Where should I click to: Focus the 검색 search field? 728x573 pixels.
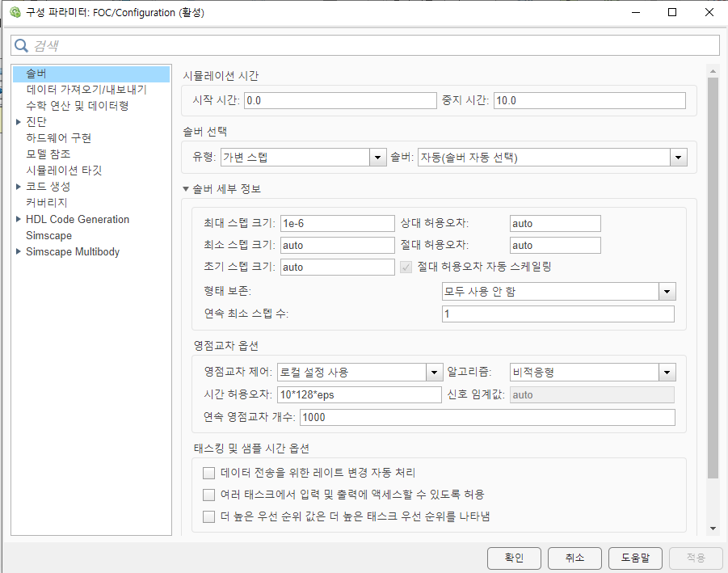tap(365, 45)
